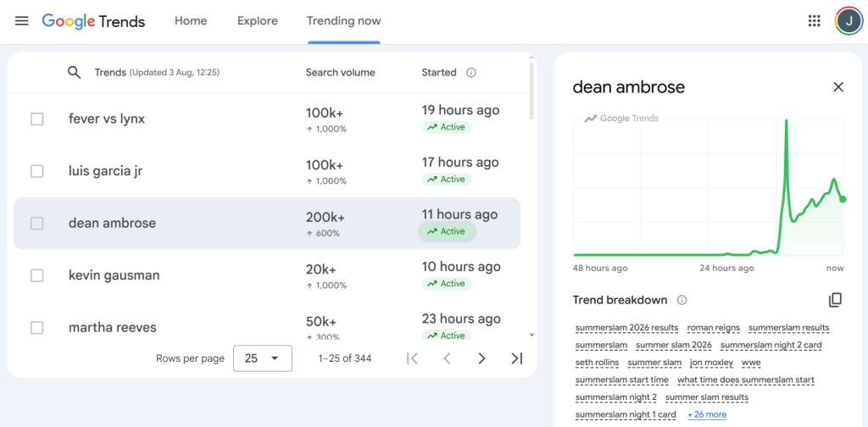Click the Started column header

[439, 73]
